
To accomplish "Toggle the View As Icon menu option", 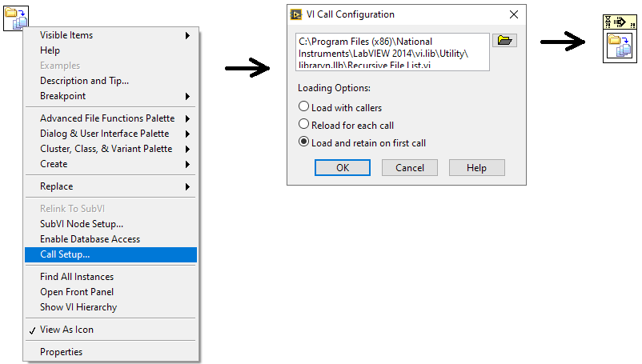I will (x=66, y=330).
